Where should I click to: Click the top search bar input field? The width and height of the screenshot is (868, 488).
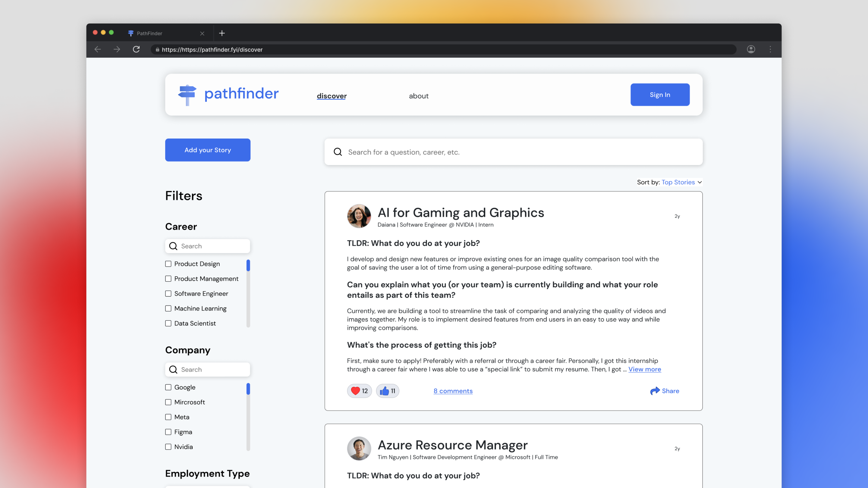pyautogui.click(x=514, y=152)
